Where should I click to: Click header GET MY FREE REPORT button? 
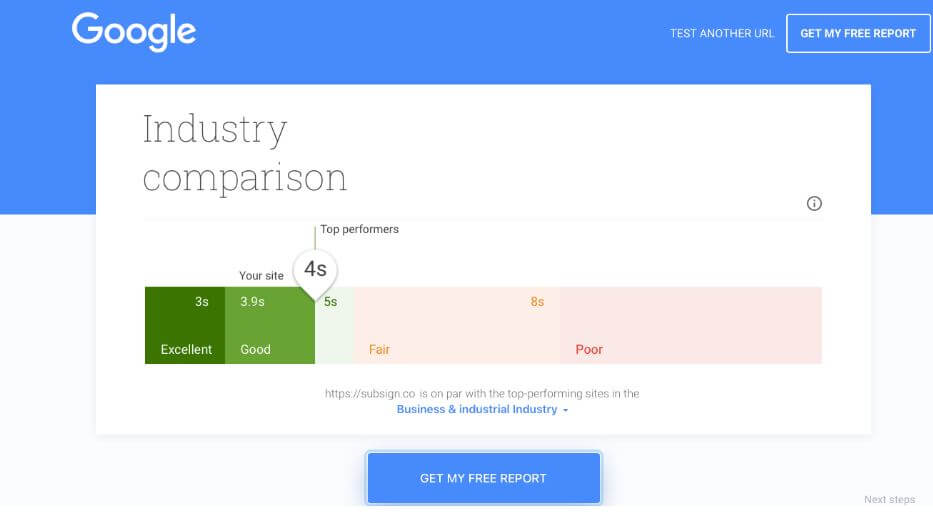(858, 33)
